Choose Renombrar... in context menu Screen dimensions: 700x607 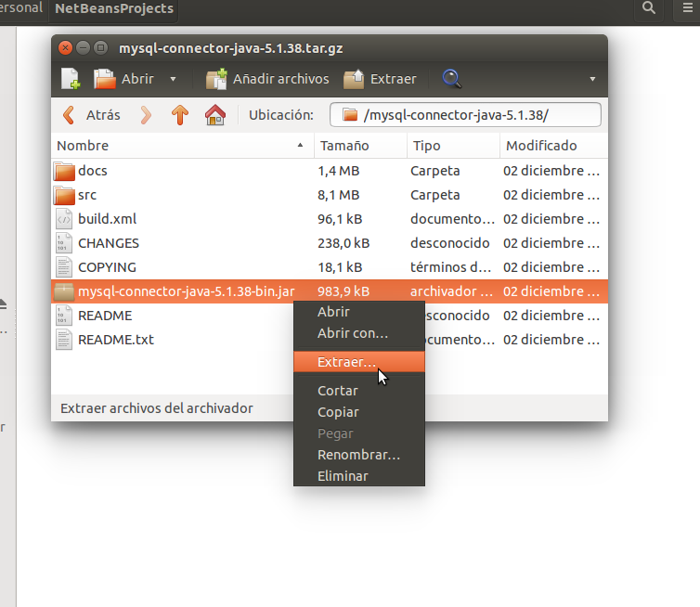(359, 455)
